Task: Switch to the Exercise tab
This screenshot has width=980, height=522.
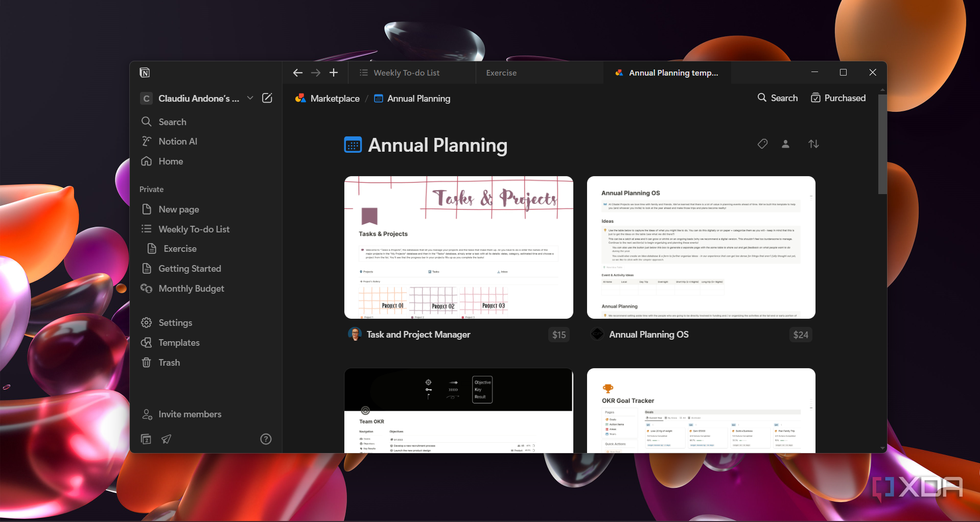Action: coord(540,73)
